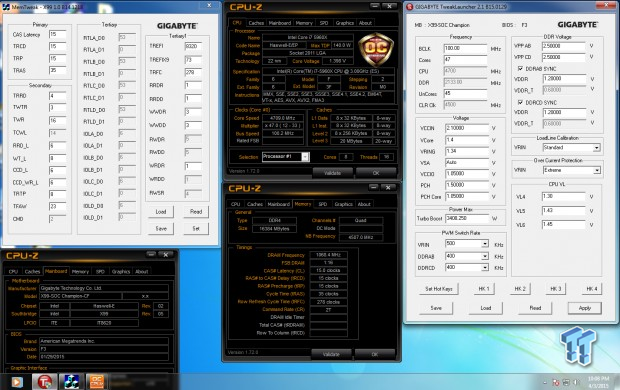Click the CAS Latency input field
This screenshot has height=390, width=620.
coord(57,34)
